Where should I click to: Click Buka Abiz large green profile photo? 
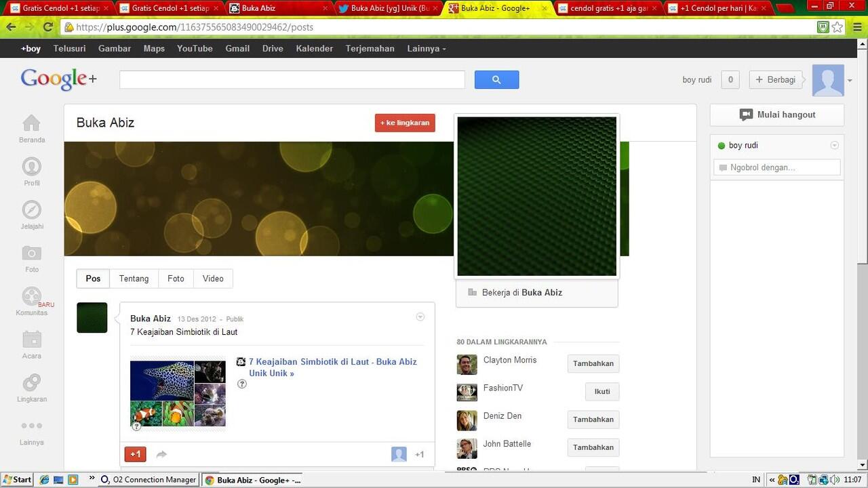(537, 197)
